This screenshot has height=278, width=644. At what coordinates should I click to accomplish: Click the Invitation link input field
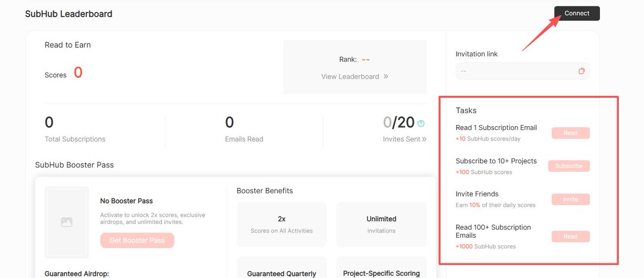pyautogui.click(x=523, y=71)
